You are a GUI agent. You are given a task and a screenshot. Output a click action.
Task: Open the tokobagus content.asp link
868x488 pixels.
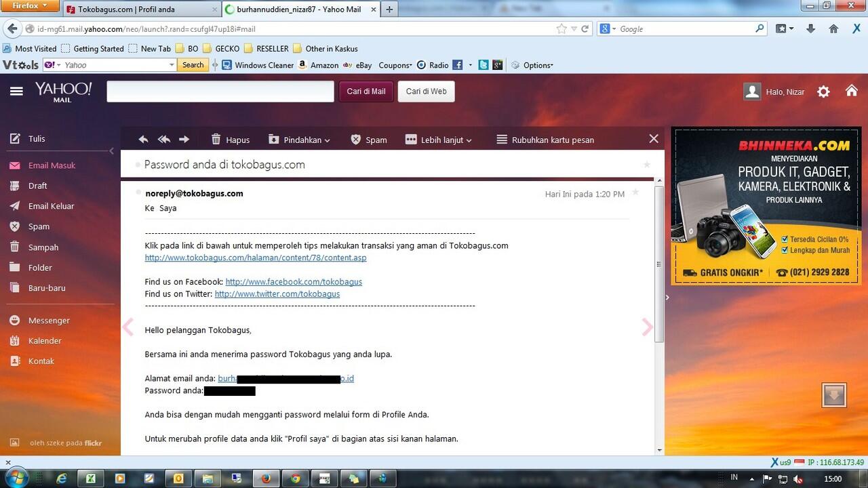(256, 258)
